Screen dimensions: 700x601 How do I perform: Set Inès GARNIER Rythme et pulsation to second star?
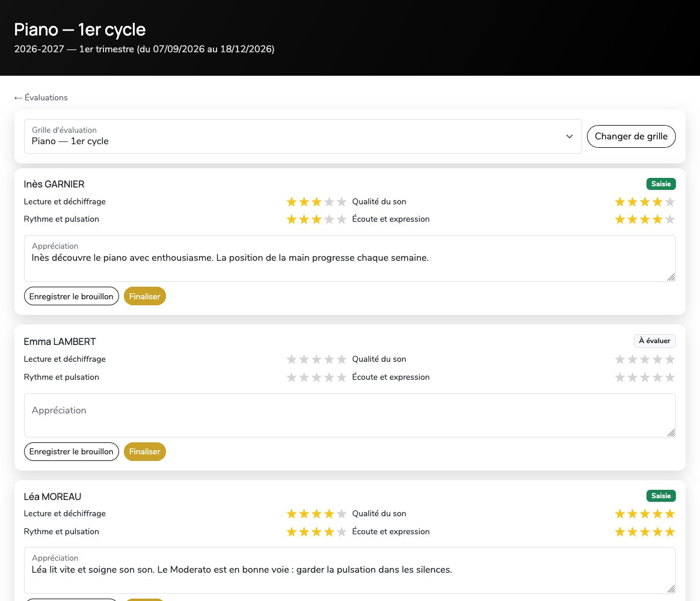304,219
